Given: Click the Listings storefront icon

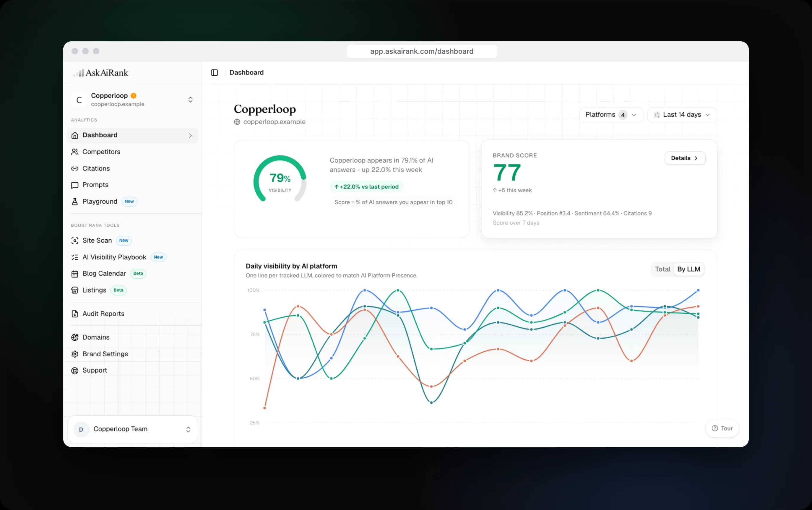Looking at the screenshot, I should (75, 290).
